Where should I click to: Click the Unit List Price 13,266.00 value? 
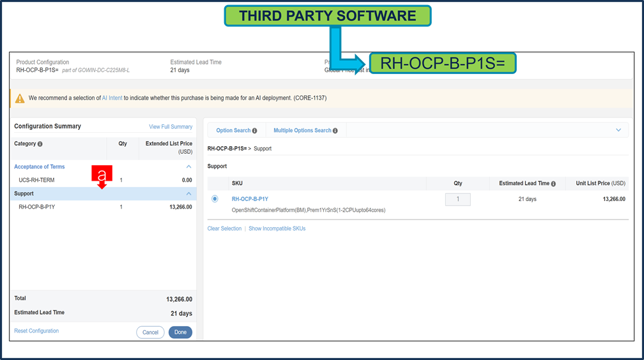(x=614, y=199)
